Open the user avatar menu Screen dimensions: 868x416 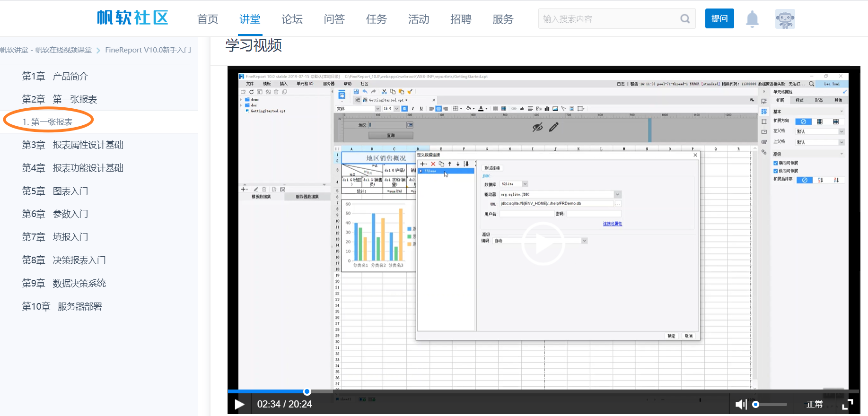(785, 19)
